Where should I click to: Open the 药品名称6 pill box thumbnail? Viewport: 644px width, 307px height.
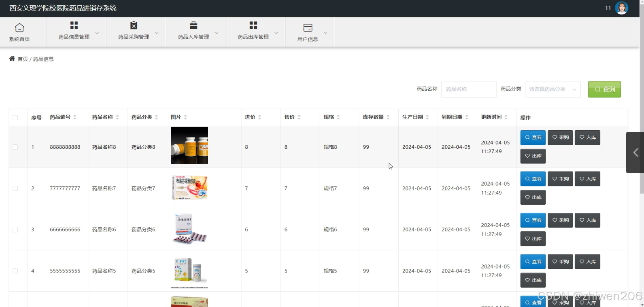pos(189,229)
